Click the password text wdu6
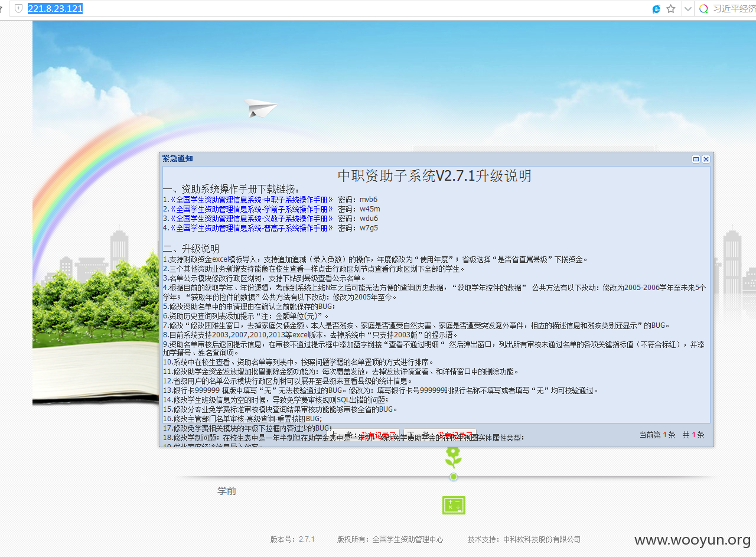The width and height of the screenshot is (756, 557). tap(369, 219)
